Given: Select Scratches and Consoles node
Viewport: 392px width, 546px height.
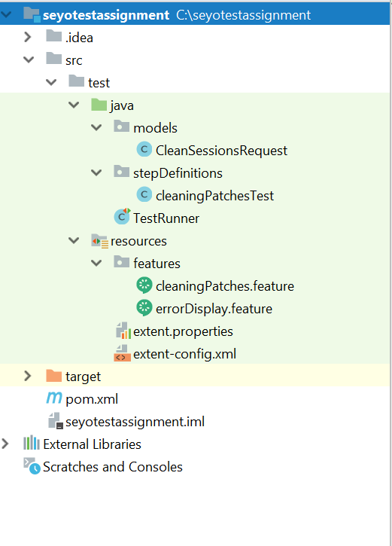Looking at the screenshot, I should [x=113, y=467].
